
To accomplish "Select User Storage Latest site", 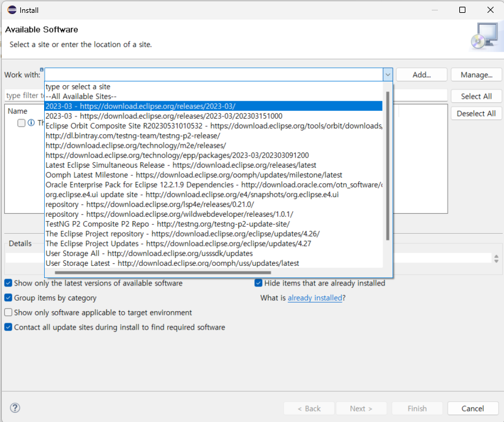I will click(214, 263).
